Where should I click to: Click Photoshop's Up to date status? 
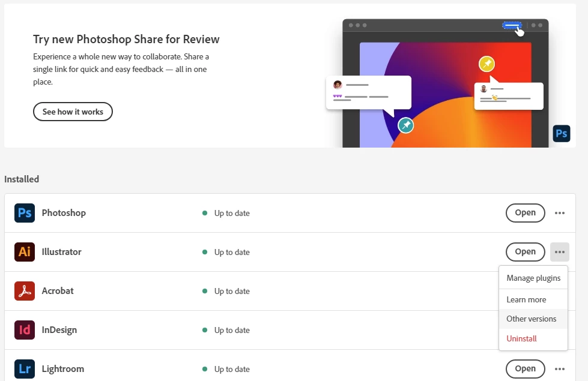(232, 213)
